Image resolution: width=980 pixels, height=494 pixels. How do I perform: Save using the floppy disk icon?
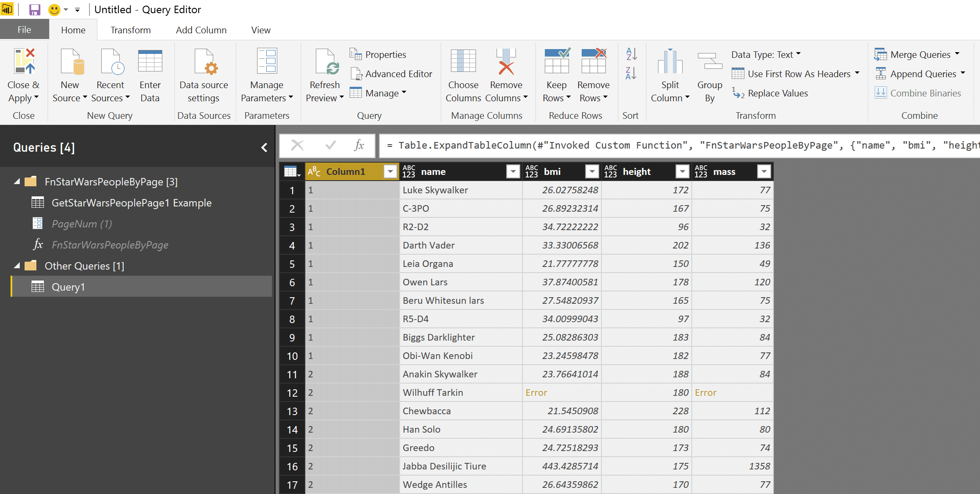point(35,10)
